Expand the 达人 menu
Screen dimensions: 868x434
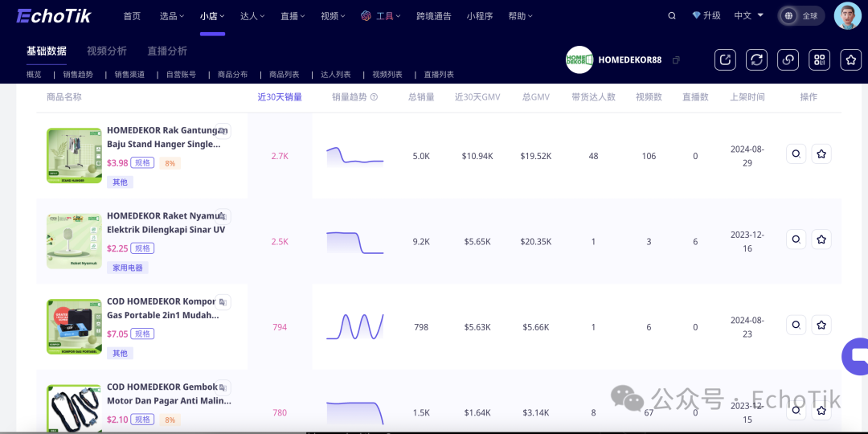point(253,16)
